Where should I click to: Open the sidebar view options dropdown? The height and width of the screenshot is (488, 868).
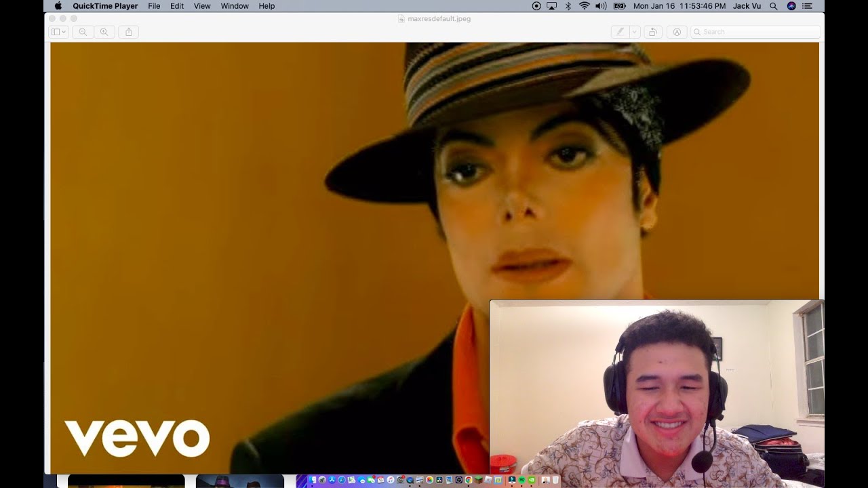(59, 32)
